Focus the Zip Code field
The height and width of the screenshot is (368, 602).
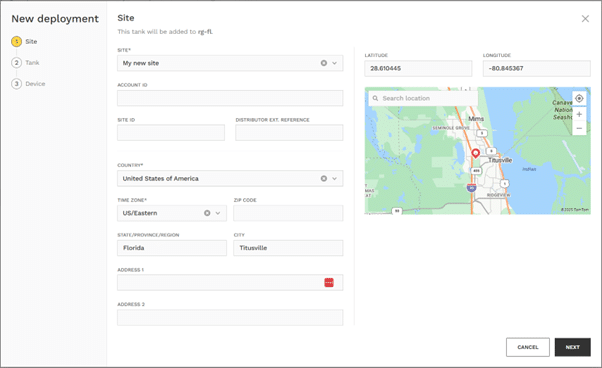288,213
